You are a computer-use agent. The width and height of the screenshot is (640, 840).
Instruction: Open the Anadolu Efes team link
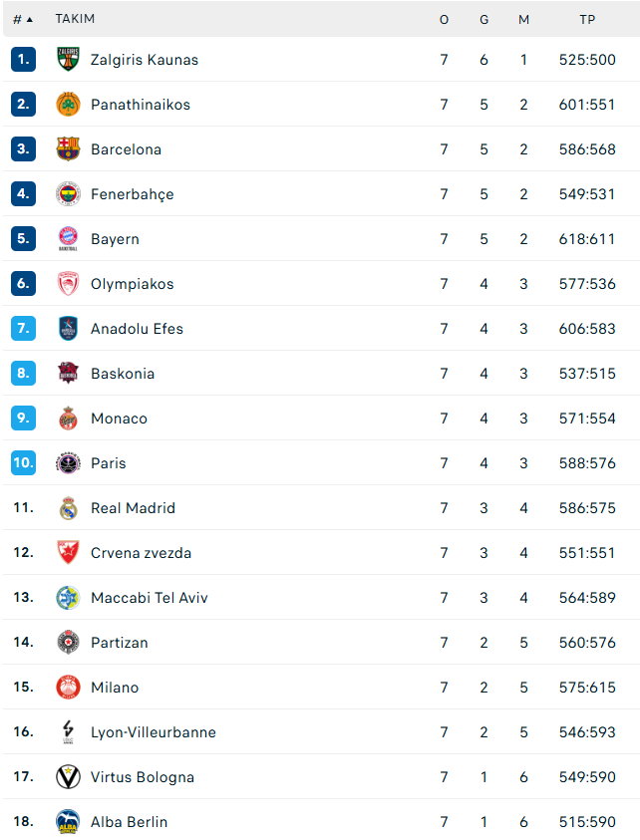137,329
